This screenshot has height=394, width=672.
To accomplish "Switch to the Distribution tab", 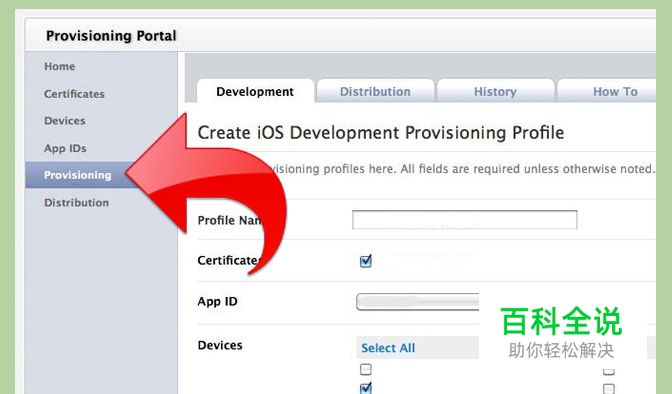I will pyautogui.click(x=375, y=91).
